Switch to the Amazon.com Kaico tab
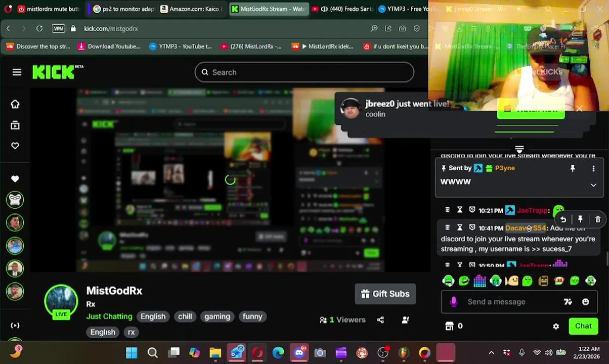This screenshot has width=609, height=364. 191,9
